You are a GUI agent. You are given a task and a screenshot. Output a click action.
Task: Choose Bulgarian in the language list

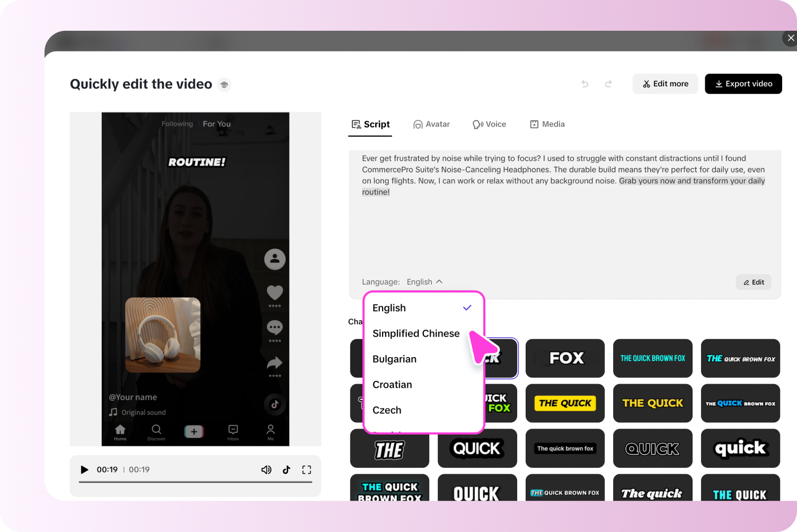coord(423,359)
